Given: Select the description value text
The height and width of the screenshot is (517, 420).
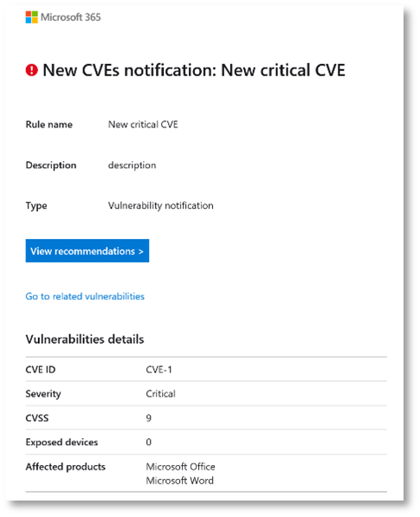Looking at the screenshot, I should [x=132, y=165].
